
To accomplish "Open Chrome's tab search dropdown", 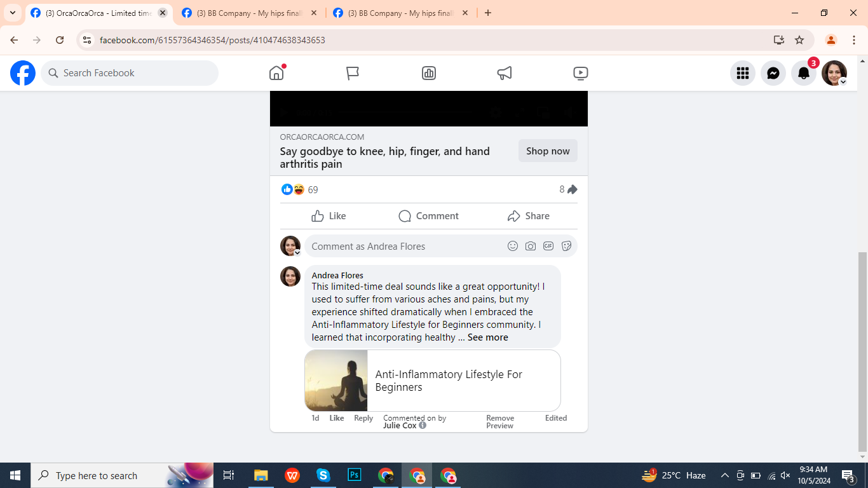I will (13, 13).
